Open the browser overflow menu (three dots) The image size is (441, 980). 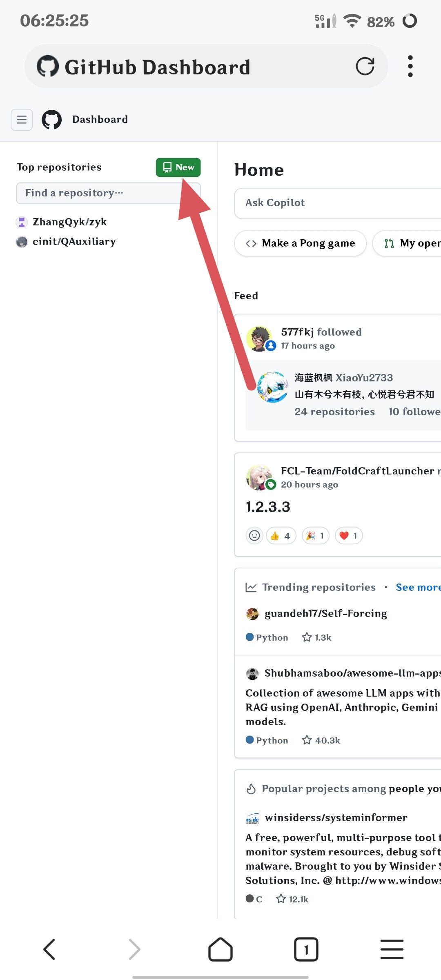click(x=410, y=66)
